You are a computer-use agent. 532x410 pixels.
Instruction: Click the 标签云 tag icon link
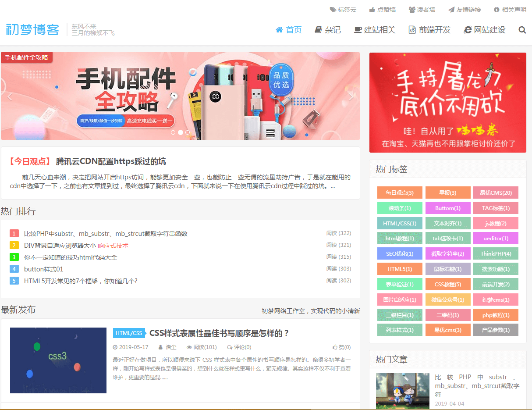(343, 10)
